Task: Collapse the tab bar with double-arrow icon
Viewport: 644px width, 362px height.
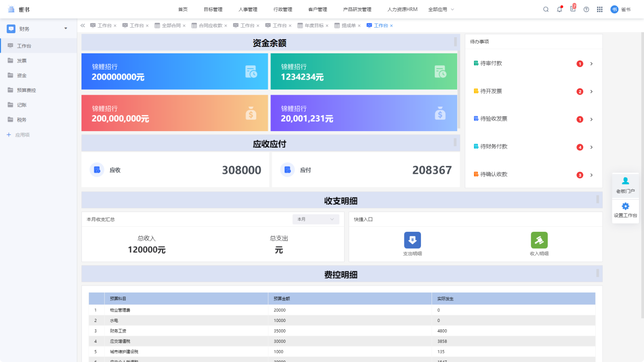Action: [83, 26]
